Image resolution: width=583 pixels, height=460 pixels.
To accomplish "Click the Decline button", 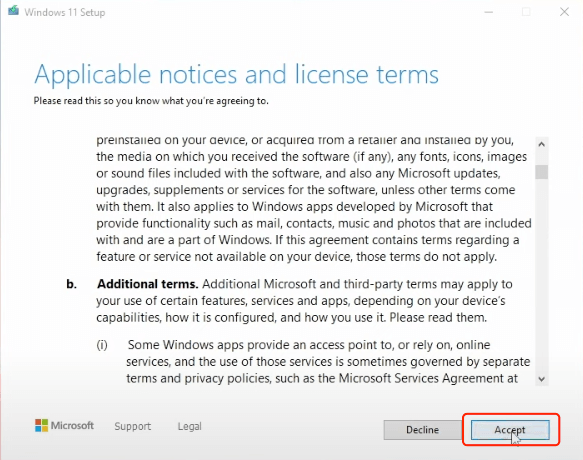I will click(423, 430).
